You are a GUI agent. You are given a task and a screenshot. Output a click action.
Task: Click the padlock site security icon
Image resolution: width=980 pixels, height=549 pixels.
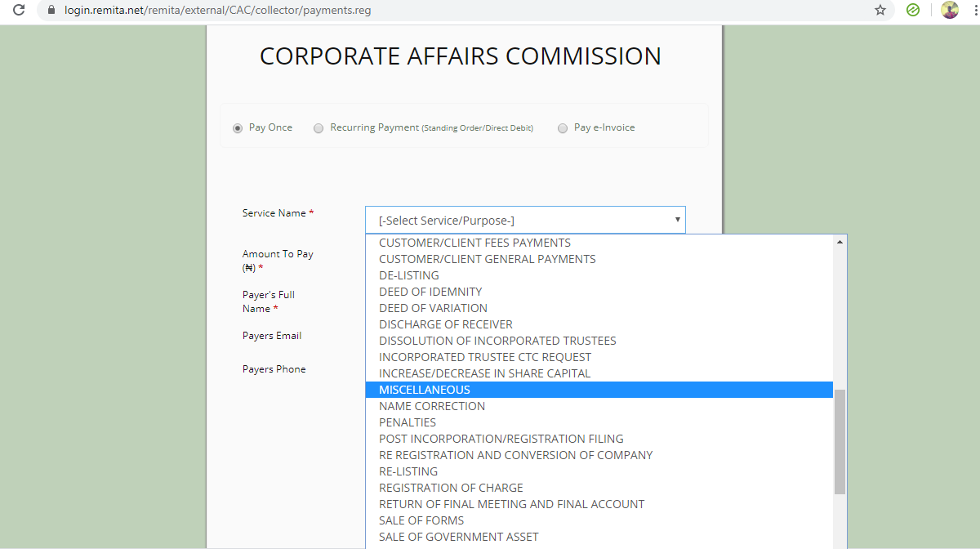pos(51,11)
